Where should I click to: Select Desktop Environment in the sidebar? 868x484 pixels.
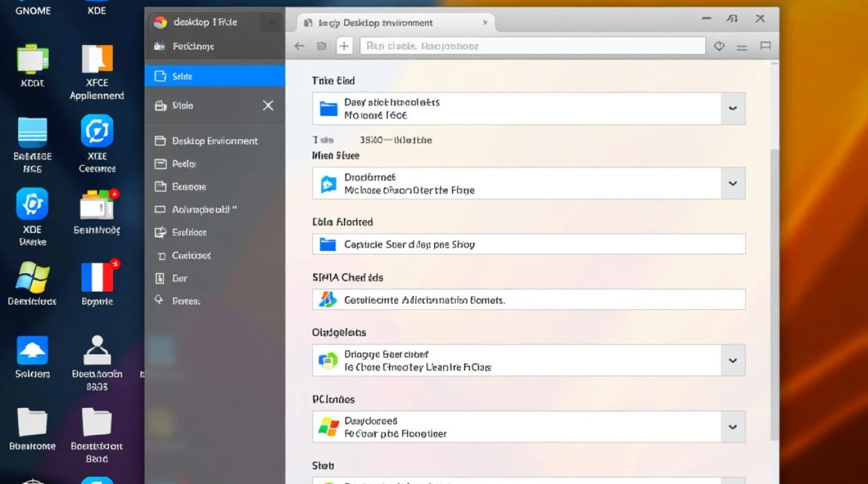[x=214, y=141]
